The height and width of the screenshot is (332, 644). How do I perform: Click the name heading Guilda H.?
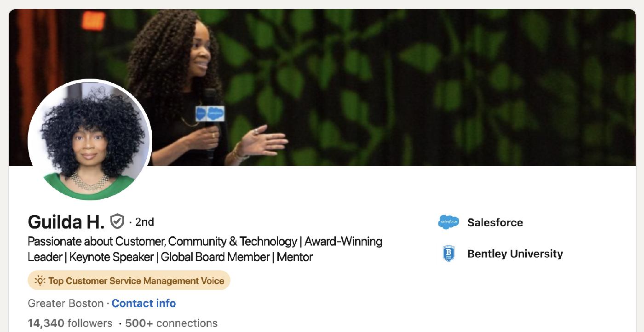pos(66,222)
